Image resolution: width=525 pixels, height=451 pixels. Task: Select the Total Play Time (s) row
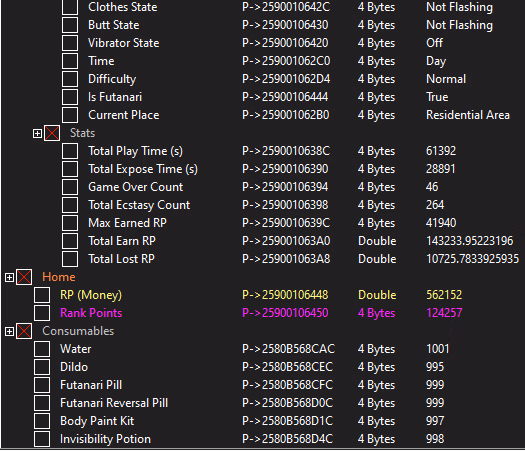coord(262,151)
